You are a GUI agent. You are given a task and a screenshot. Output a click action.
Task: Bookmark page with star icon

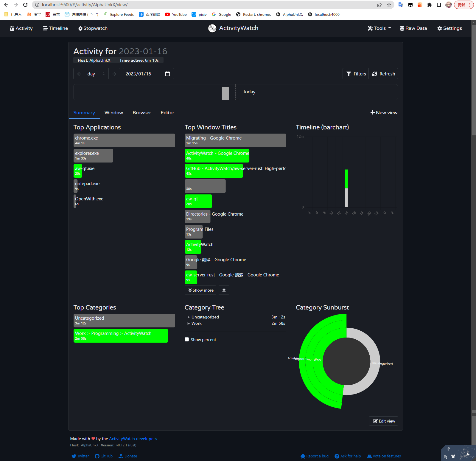(x=389, y=5)
